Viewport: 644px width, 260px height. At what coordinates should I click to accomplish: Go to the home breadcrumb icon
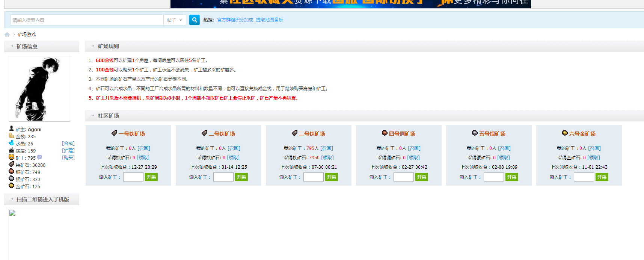click(7, 35)
